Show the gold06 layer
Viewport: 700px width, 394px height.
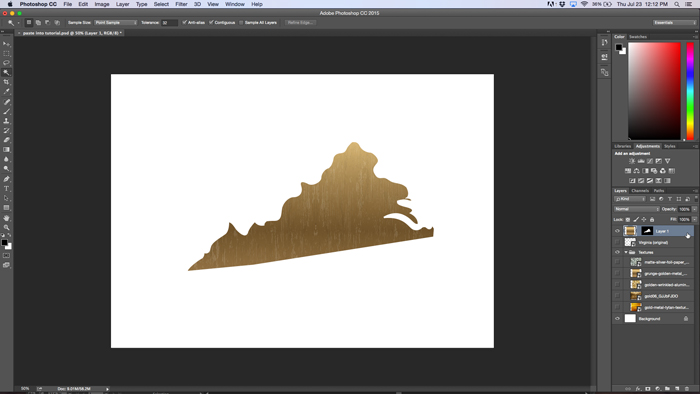(x=617, y=296)
